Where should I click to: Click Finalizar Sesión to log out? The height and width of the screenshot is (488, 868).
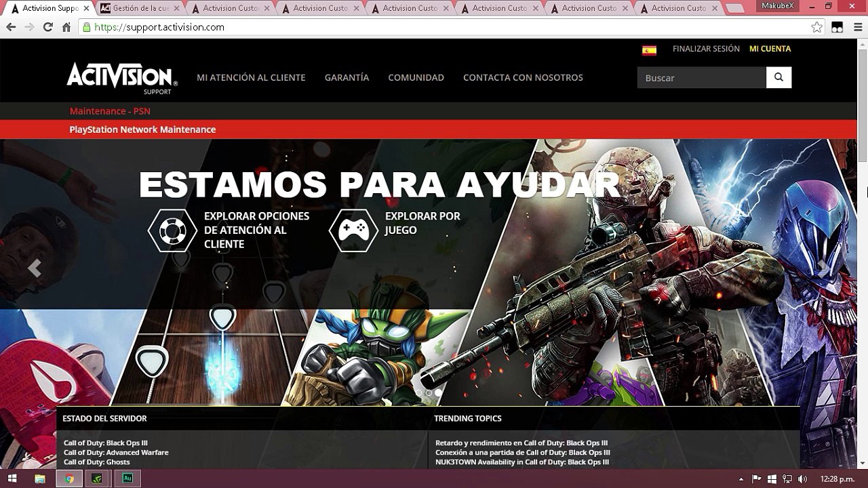[706, 49]
